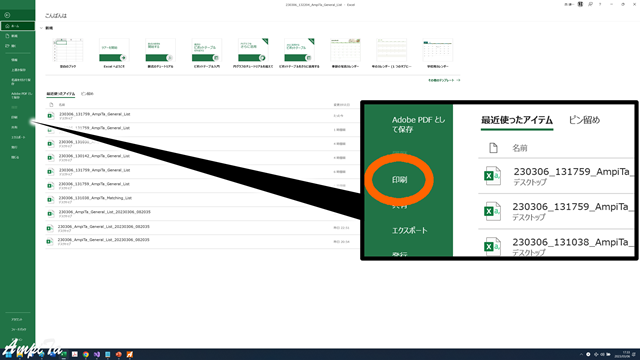The height and width of the screenshot is (360, 640).
Task: Click the Excel icon beside 230306_130142_AmpiTa_General_List
Action: [51, 158]
